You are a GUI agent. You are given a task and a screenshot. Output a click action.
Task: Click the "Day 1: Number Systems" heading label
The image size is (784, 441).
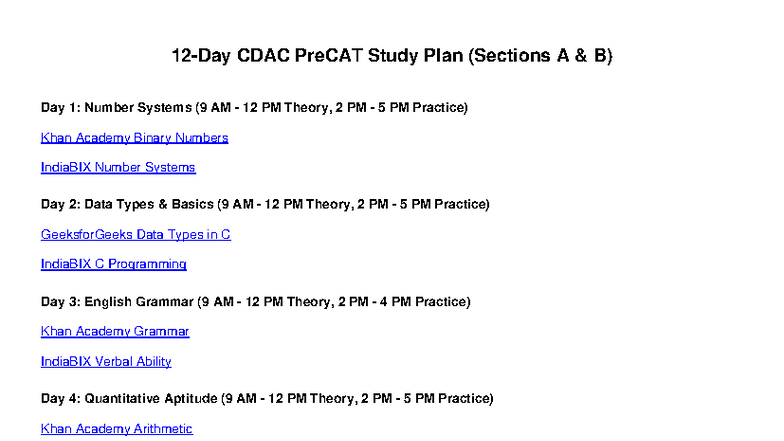(x=116, y=107)
